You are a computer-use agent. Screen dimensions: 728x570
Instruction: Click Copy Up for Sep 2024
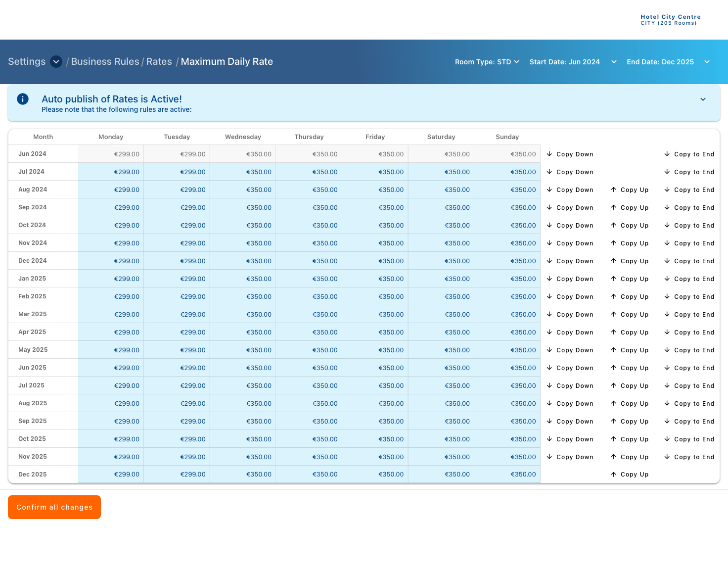pos(630,208)
